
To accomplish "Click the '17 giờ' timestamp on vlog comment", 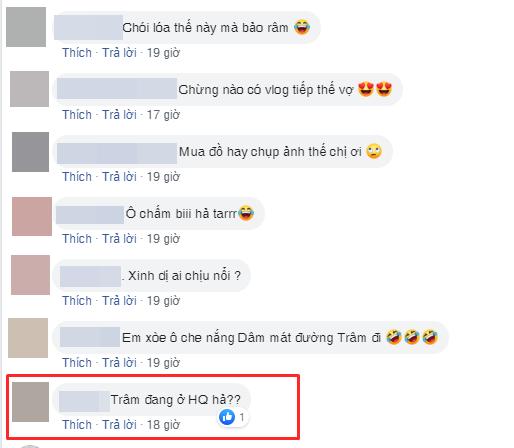I will point(163,115).
